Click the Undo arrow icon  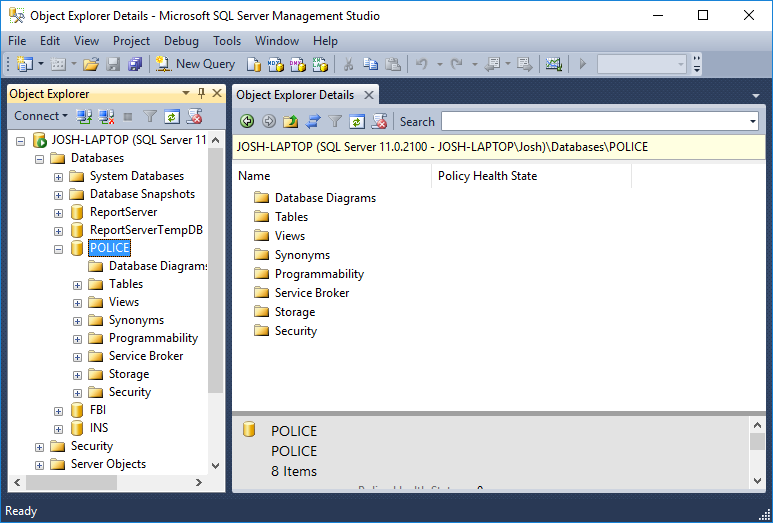tap(422, 64)
